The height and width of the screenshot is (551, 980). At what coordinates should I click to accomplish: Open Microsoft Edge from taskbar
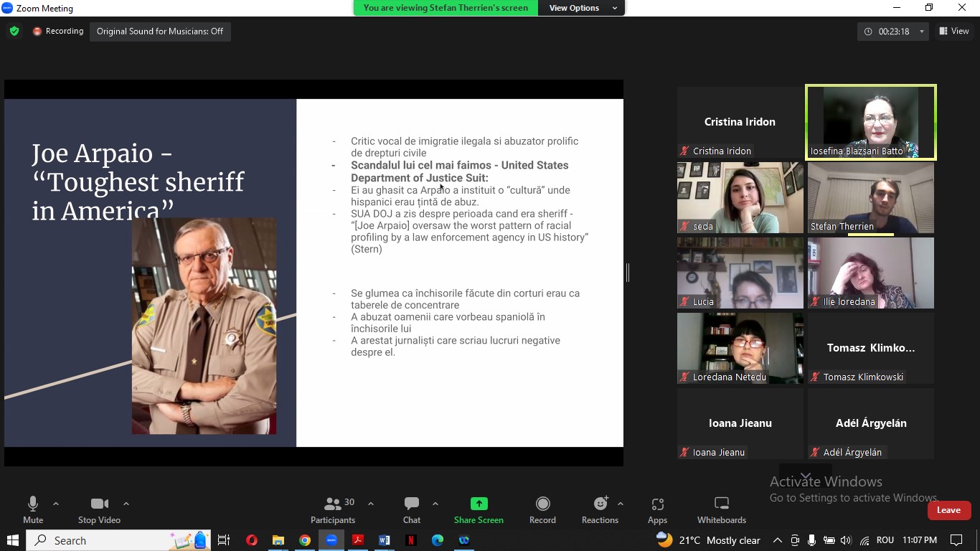[438, 540]
